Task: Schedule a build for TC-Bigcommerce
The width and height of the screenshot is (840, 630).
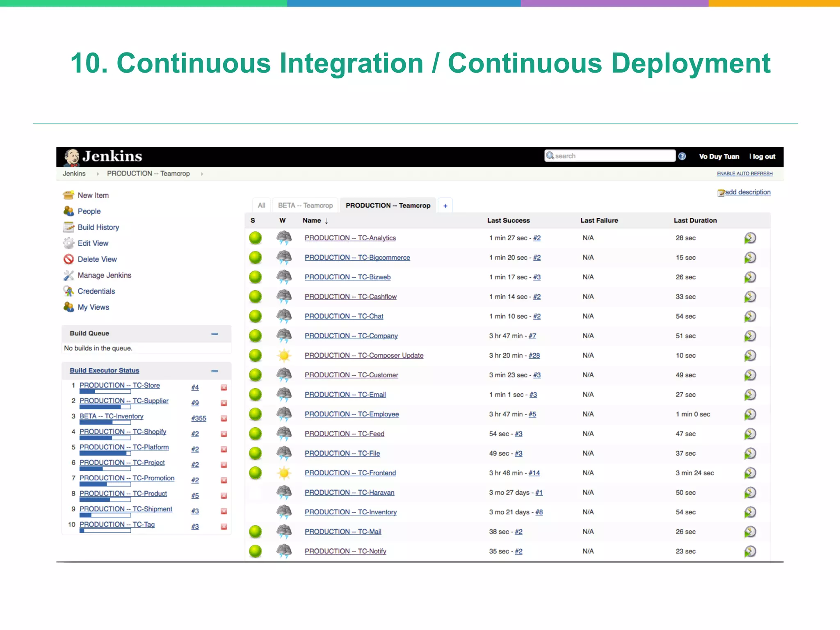Action: [x=750, y=258]
